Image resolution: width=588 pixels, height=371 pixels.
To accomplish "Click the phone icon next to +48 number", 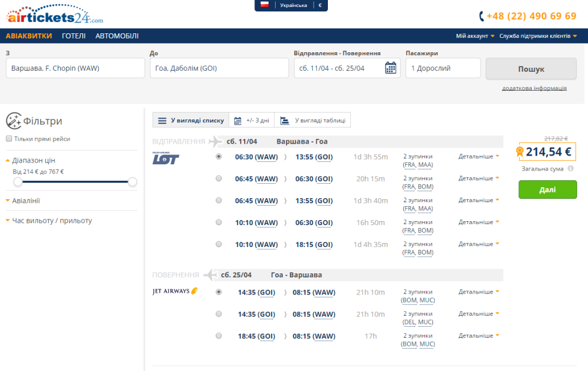I will coord(482,16).
